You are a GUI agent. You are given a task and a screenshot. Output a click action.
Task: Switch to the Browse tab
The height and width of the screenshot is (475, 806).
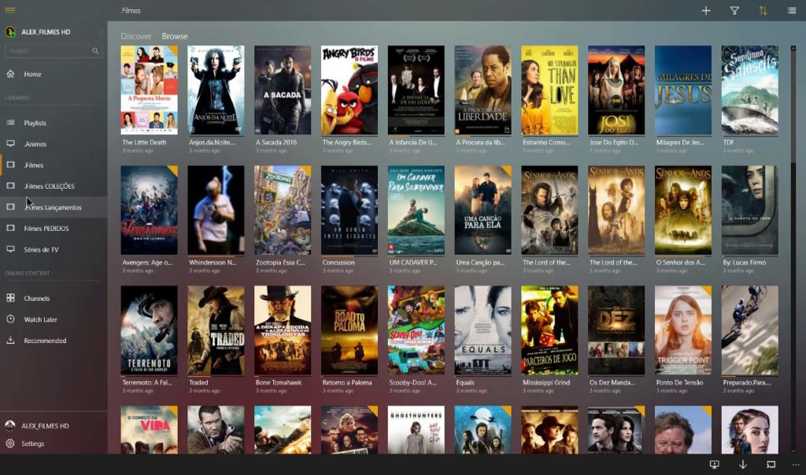click(x=175, y=36)
